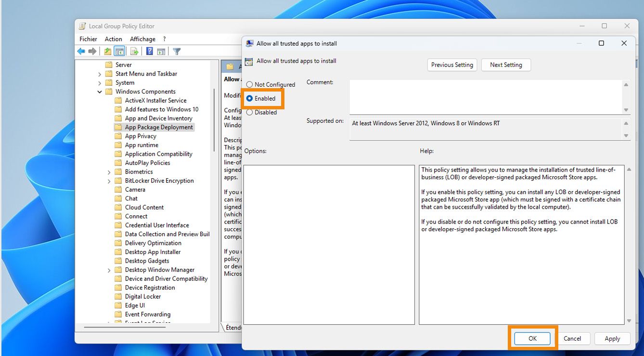
Task: Select the Disabled radio button
Action: (x=249, y=112)
